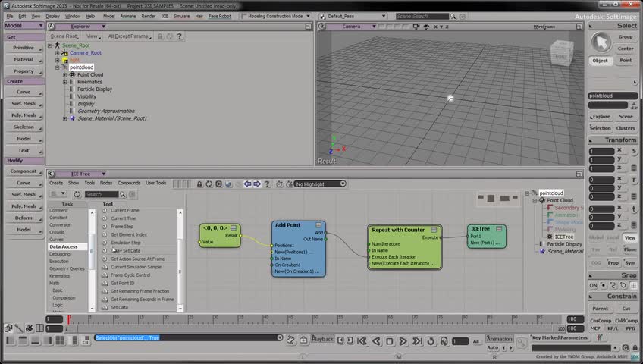
Task: Click the Primitive button in Get panel
Action: (23, 47)
